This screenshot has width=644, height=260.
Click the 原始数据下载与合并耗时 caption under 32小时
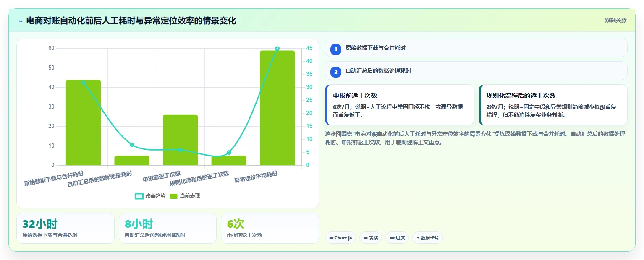point(50,235)
